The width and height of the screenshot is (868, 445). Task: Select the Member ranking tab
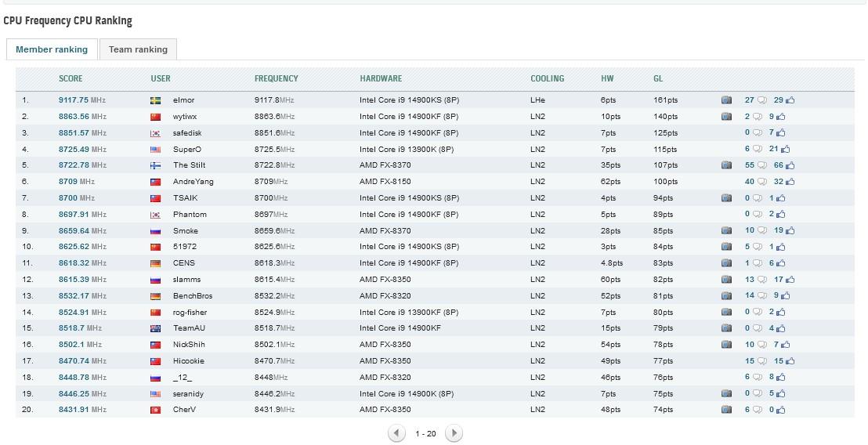[x=52, y=49]
